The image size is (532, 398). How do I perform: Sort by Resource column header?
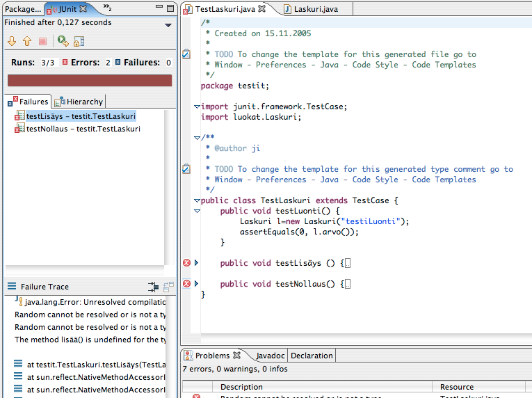478,387
